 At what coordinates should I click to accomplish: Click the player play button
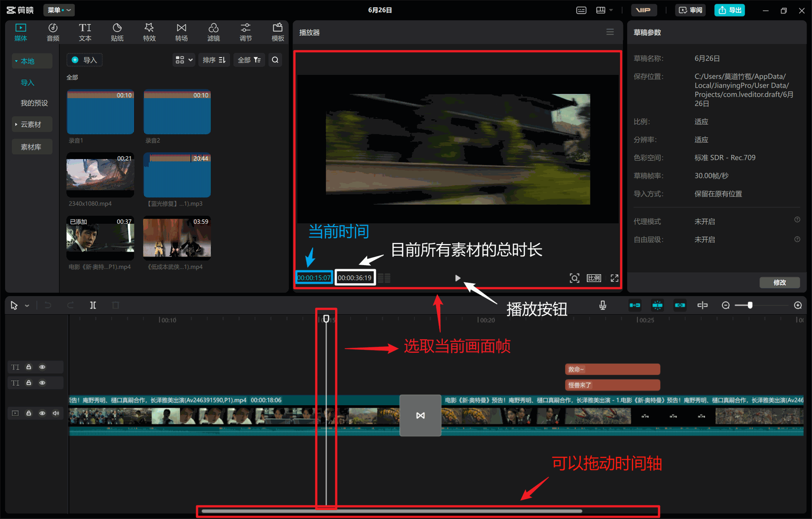[458, 278]
